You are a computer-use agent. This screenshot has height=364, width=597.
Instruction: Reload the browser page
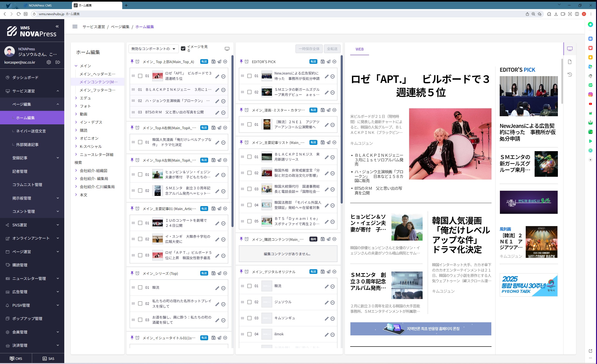pos(18,14)
